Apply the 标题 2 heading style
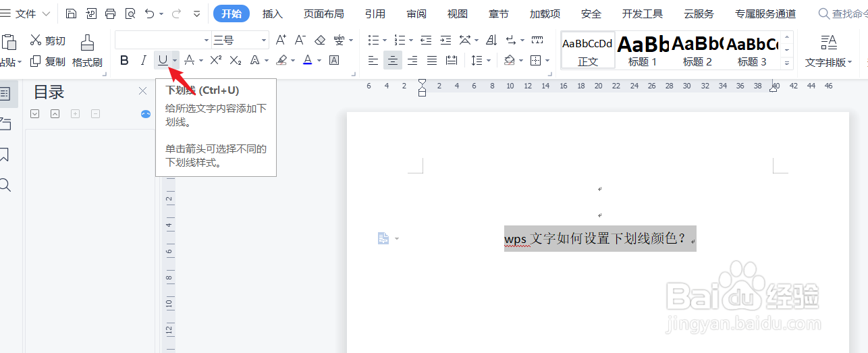Viewport: 868px width, 353px height. (697, 50)
